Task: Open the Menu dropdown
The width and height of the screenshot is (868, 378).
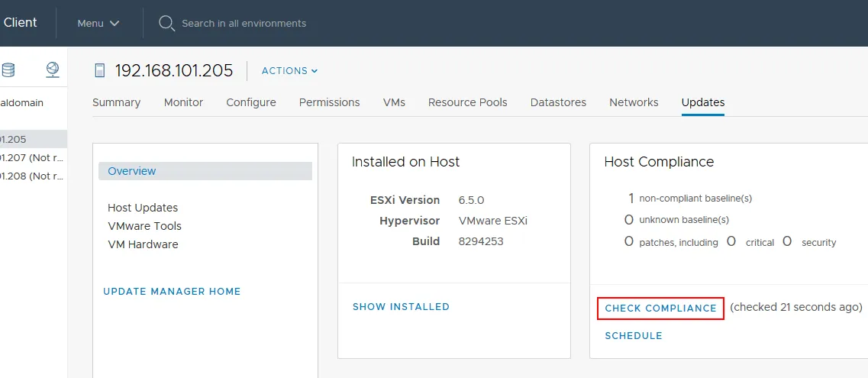Action: 98,23
